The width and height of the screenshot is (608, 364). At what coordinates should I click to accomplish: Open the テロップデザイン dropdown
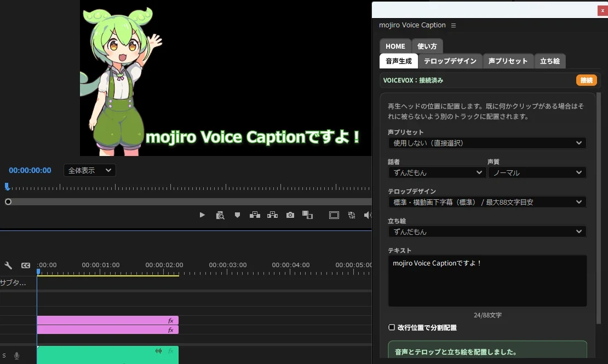[487, 202]
